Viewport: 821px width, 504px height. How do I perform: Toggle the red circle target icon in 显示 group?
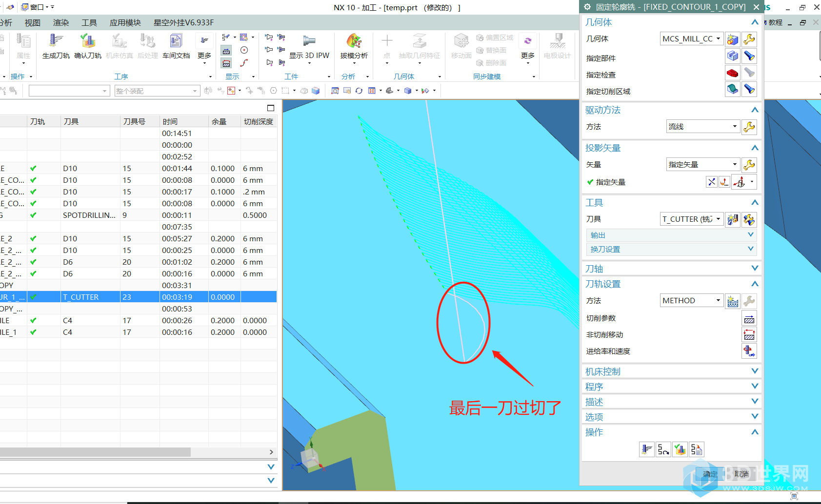(x=244, y=50)
